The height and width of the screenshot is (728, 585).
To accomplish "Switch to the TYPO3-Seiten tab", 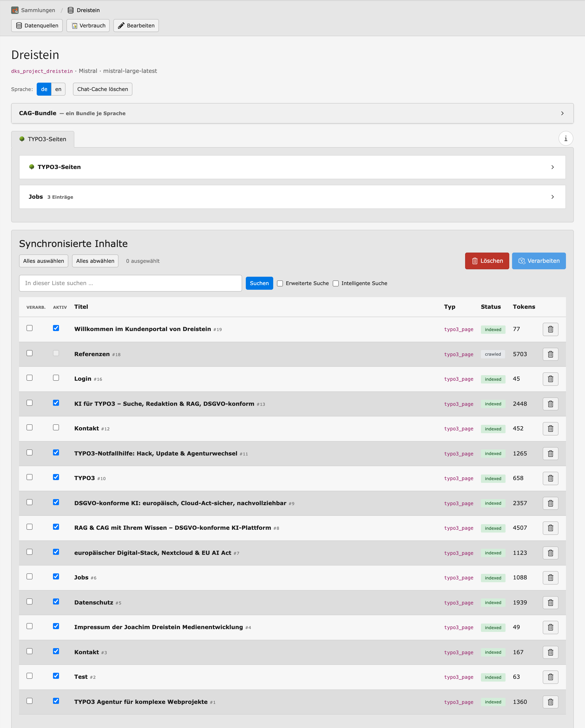I will [43, 139].
